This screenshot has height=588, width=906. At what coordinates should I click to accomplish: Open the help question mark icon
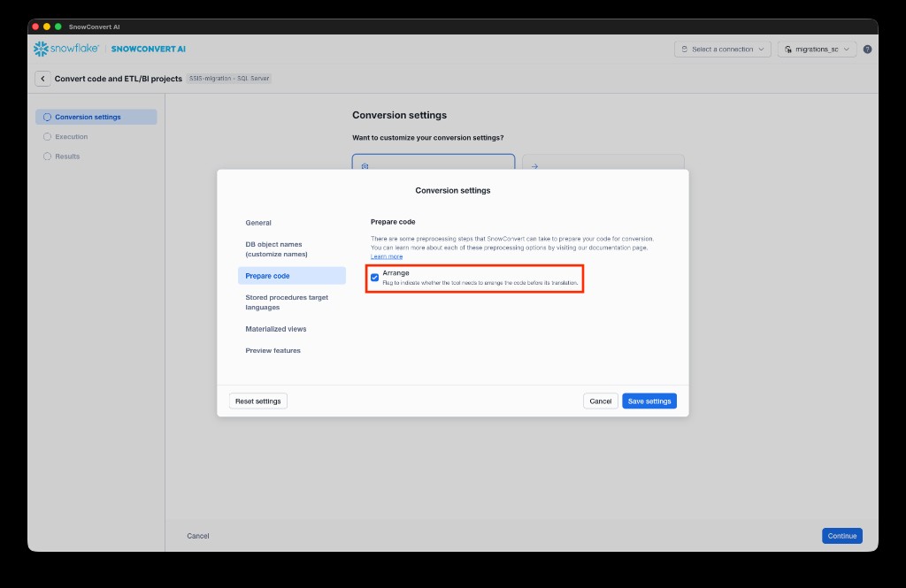(867, 50)
